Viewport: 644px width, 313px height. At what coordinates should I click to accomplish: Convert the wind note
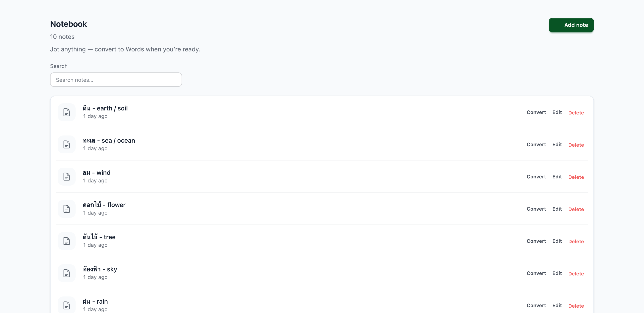coord(536,177)
